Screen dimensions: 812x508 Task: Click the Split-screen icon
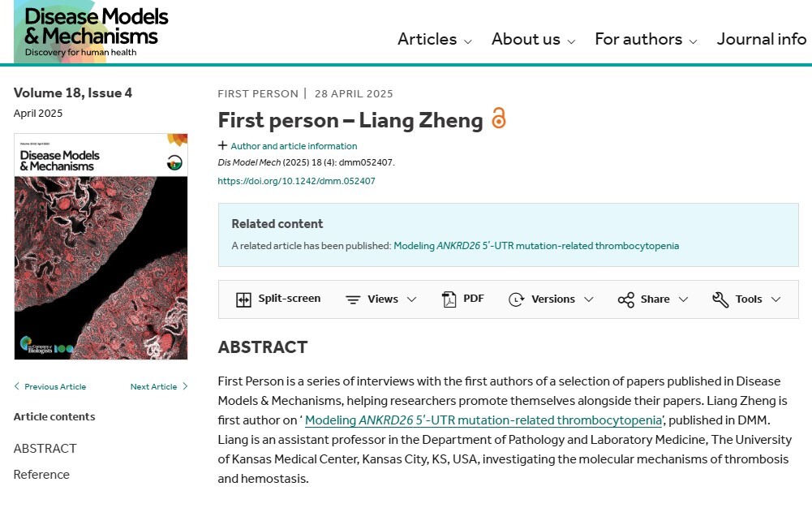243,299
